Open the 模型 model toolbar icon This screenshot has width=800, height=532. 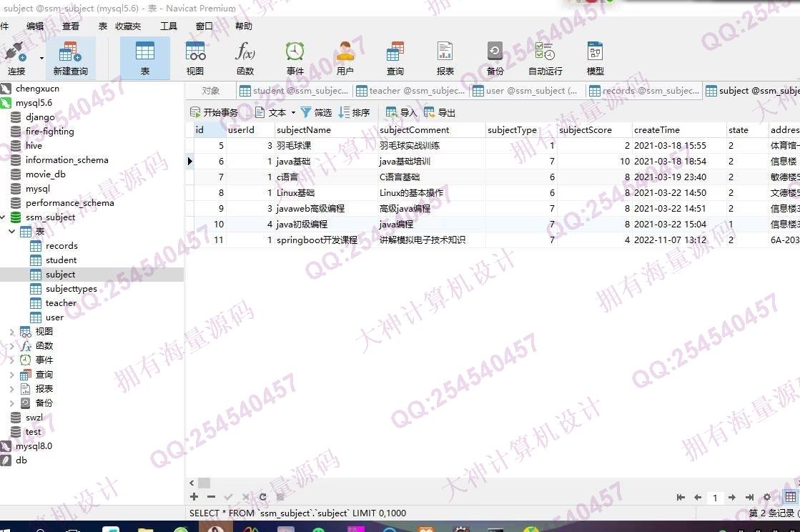pyautogui.click(x=595, y=58)
